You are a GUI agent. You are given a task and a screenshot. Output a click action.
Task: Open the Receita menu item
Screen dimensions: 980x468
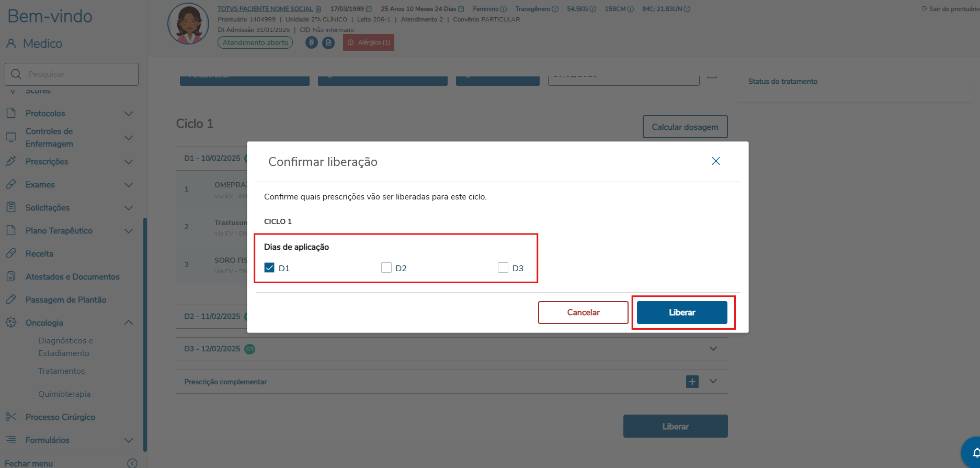(39, 254)
